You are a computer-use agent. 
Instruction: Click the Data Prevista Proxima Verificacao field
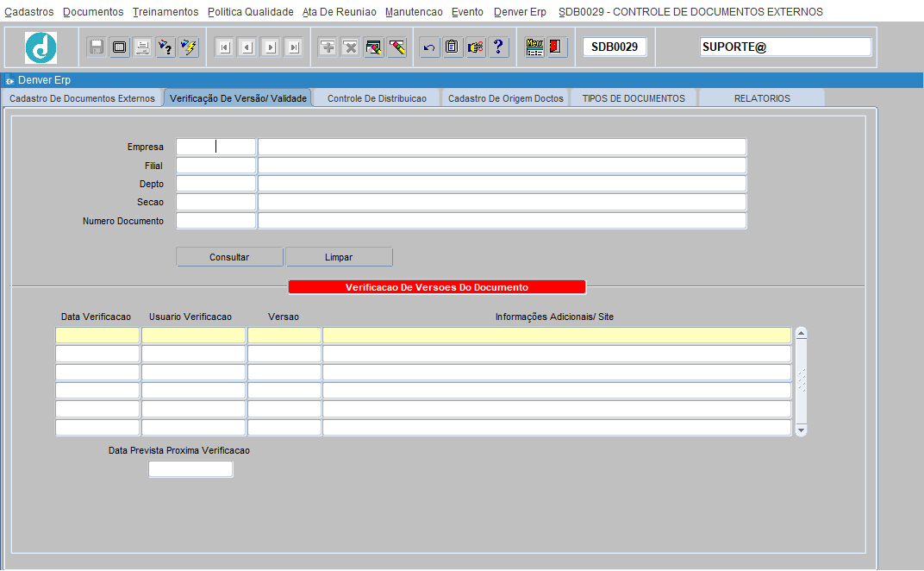(190, 469)
